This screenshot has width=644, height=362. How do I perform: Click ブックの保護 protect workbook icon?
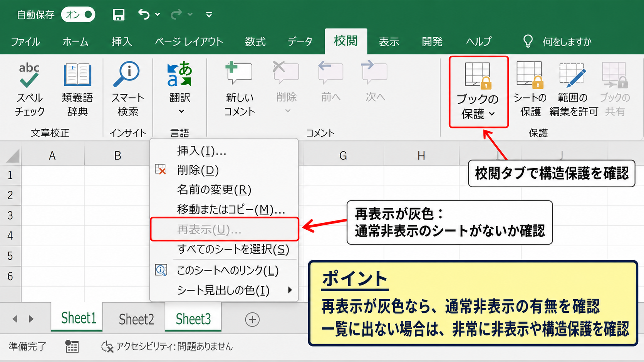pos(478,75)
